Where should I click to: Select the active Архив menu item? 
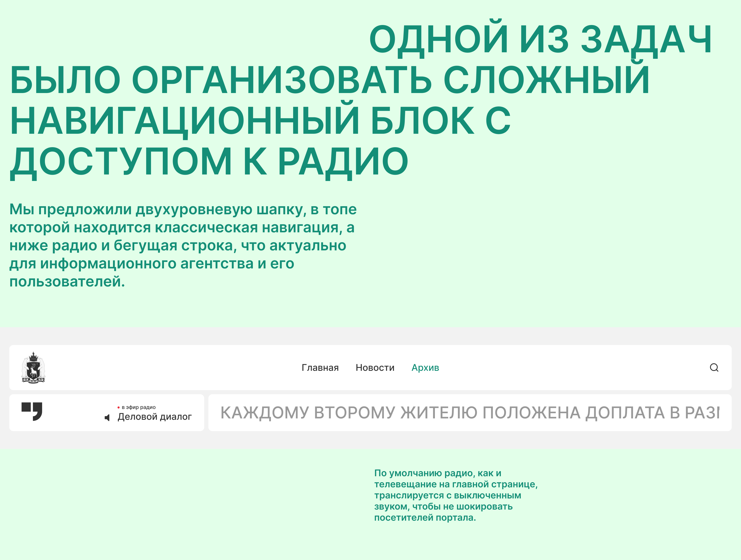[x=425, y=367]
